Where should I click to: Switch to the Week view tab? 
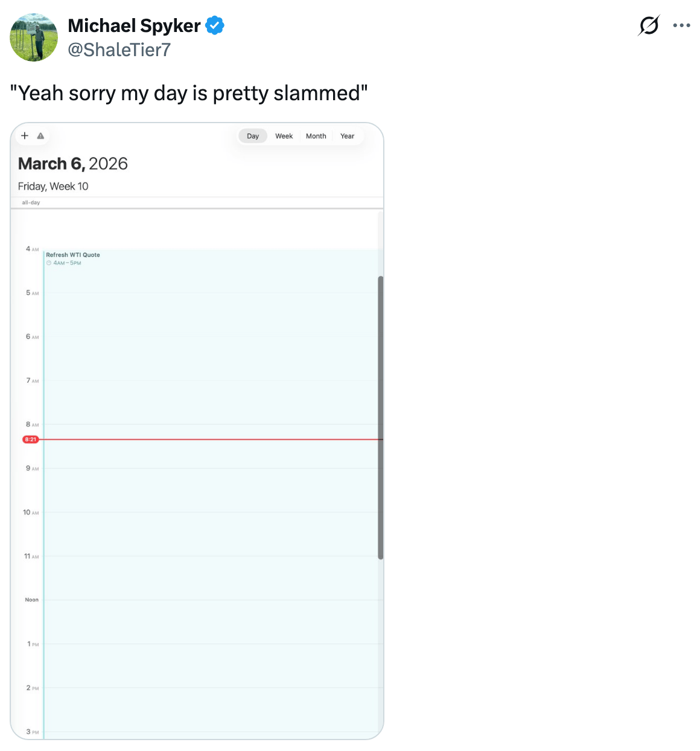pos(284,136)
